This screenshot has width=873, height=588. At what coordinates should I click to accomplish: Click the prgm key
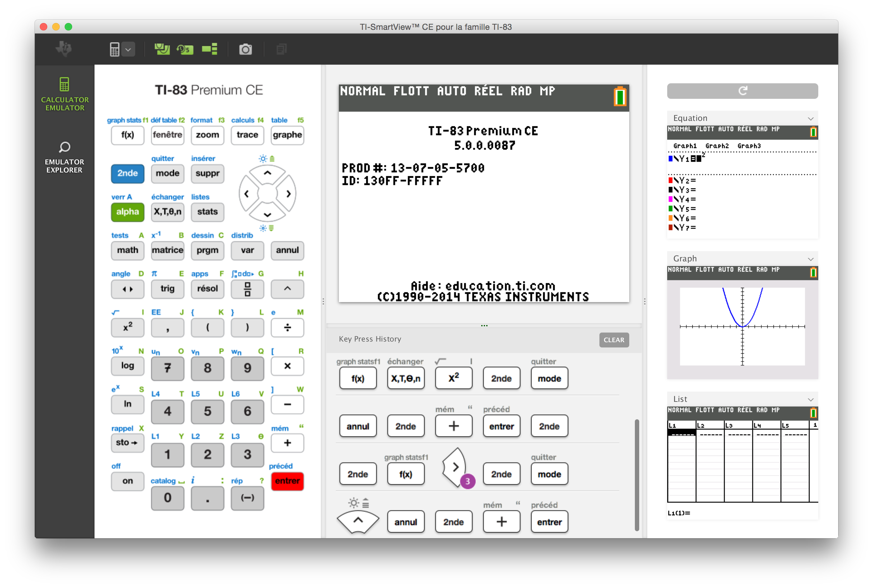(x=207, y=250)
